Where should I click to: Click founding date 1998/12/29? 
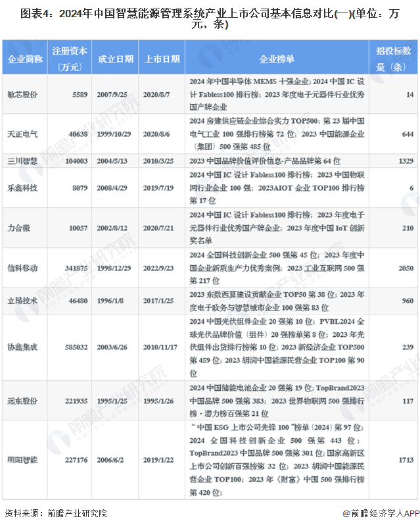point(114,268)
